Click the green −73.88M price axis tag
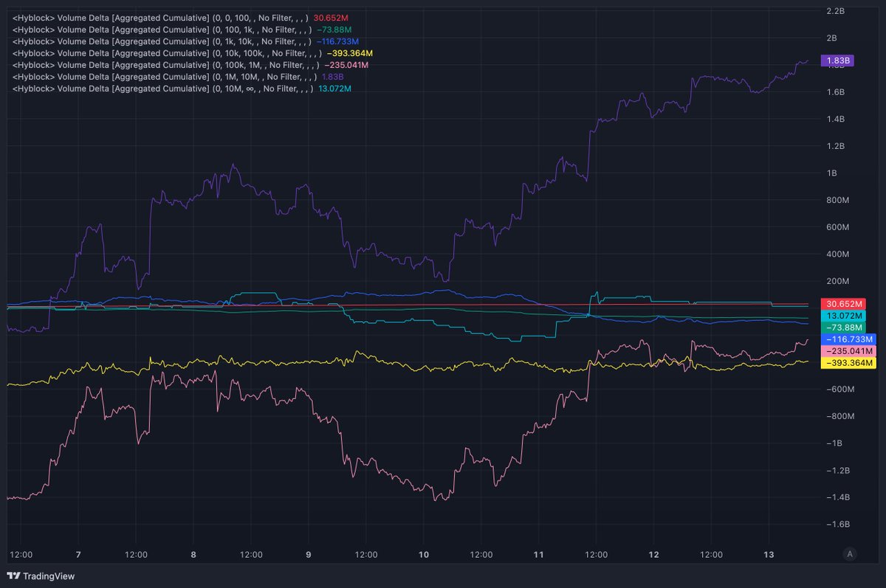Screen dimensions: 886x588 842,328
